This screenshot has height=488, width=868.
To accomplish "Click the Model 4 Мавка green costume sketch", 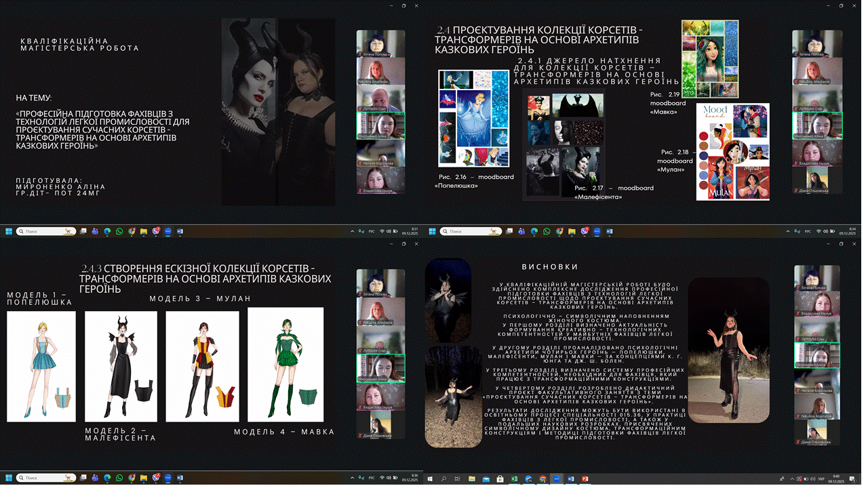I will 285,365.
